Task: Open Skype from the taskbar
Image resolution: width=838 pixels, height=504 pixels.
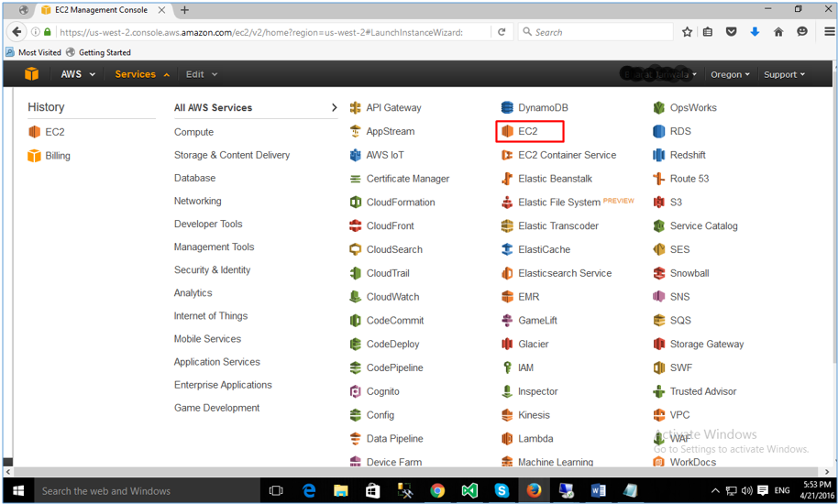Action: click(x=502, y=490)
